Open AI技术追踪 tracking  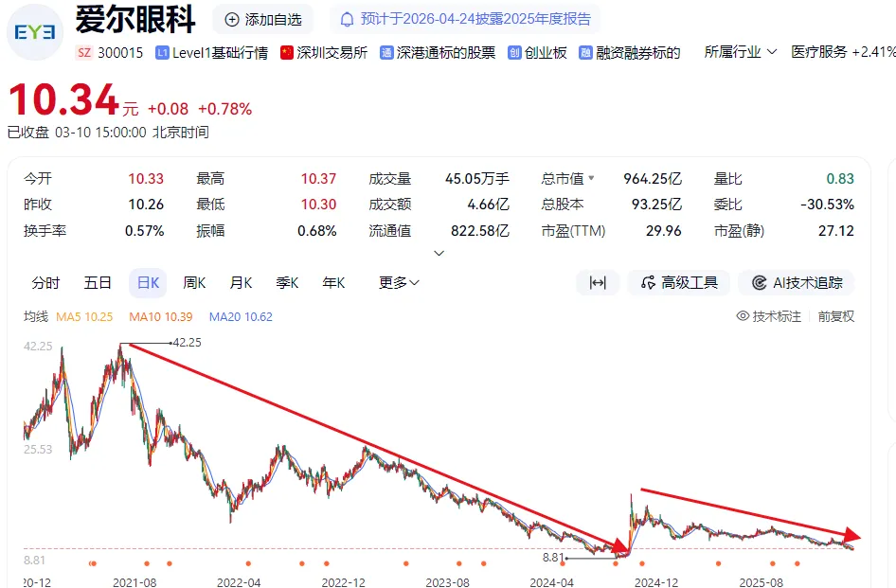(x=797, y=283)
